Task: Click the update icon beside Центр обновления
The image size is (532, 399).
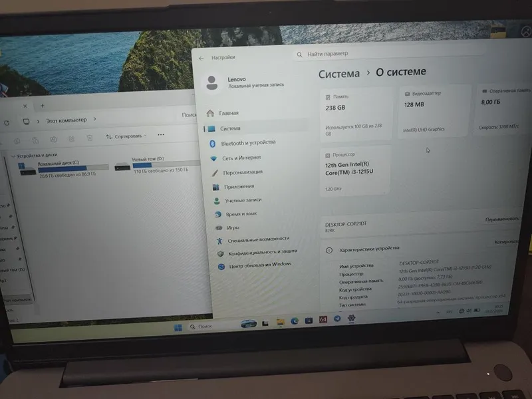Action: [x=221, y=267]
